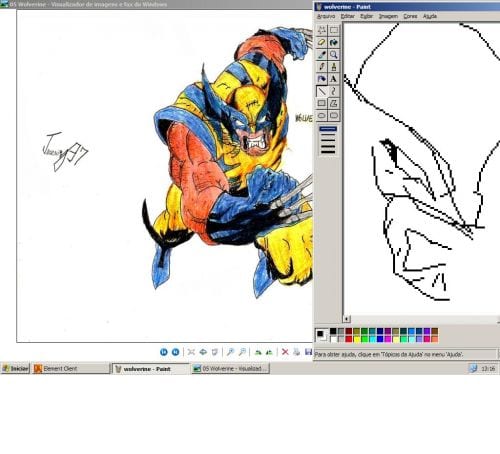Select the Pick Color eyedropper tool
Screen dimensions: 500x454
(321, 55)
